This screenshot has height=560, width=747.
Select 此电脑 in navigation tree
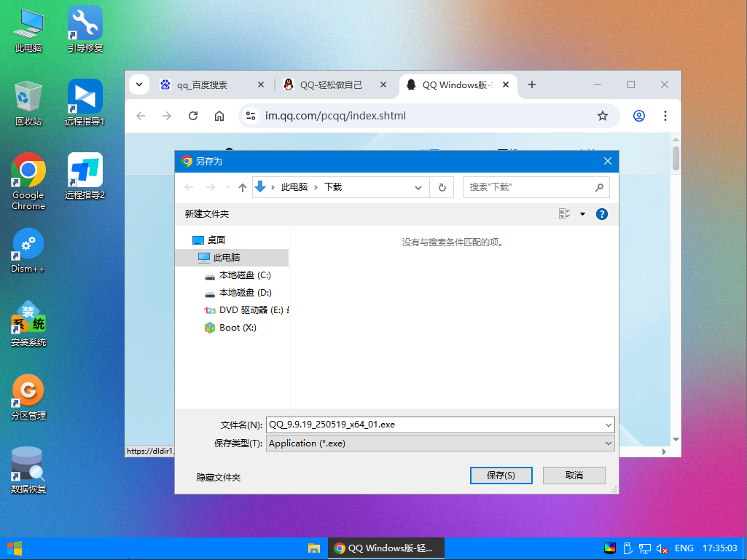click(232, 258)
